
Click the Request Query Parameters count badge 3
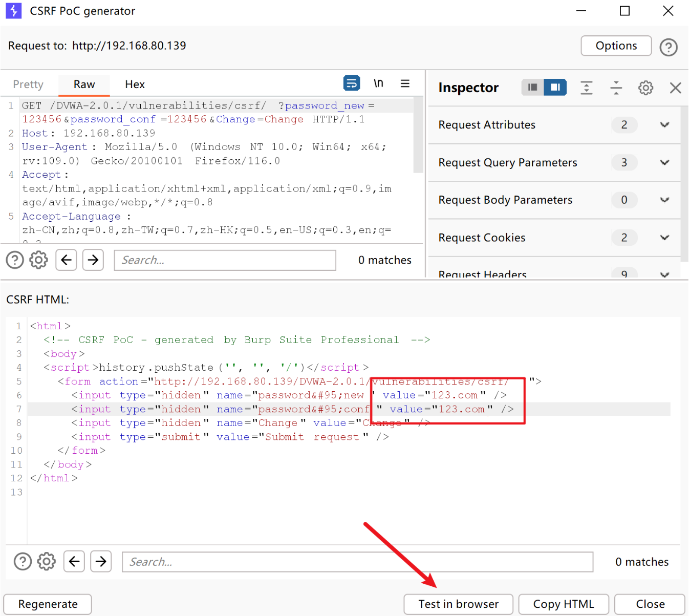pos(624,163)
